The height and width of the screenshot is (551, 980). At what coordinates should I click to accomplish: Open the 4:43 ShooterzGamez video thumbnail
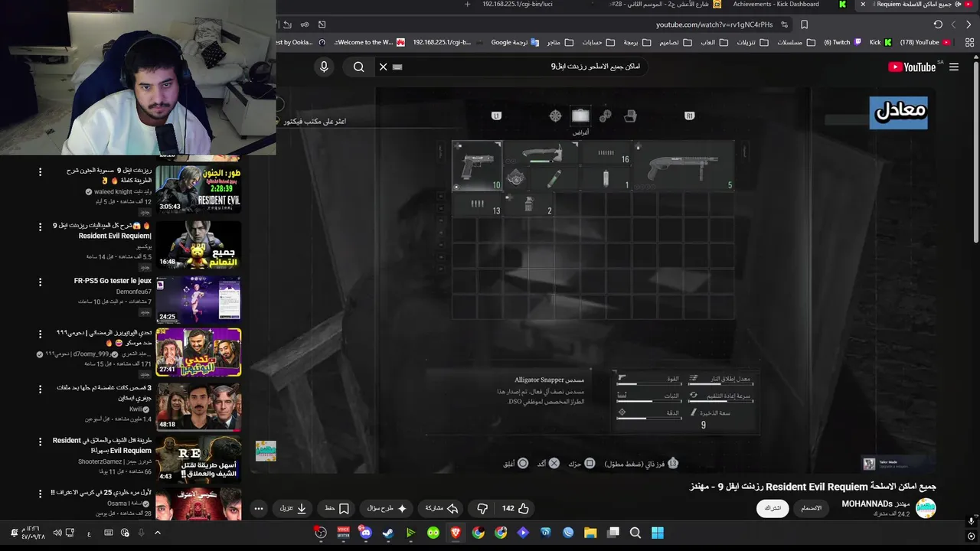(198, 459)
